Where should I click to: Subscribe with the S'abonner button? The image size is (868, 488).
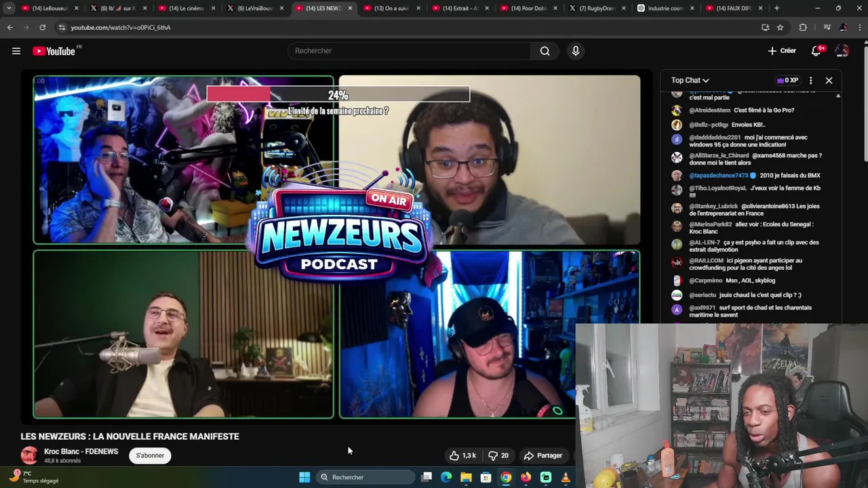(150, 455)
